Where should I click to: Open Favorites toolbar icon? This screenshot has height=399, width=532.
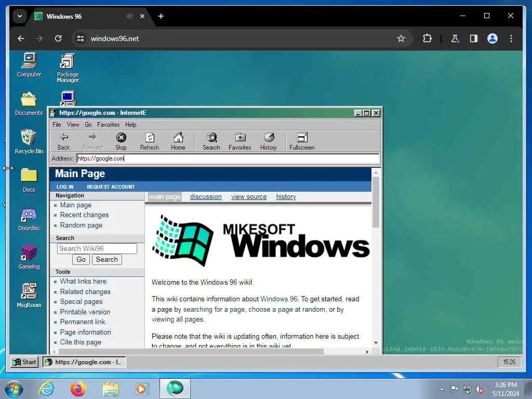pos(240,141)
